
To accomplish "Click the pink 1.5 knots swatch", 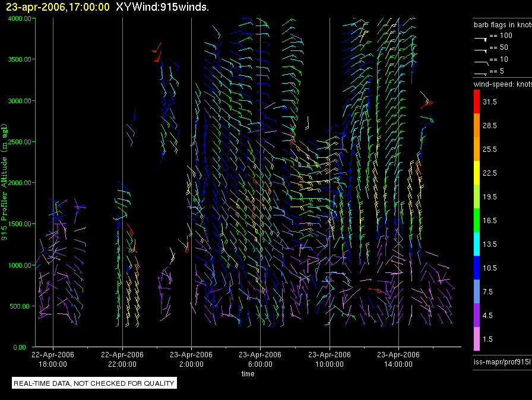I will (x=477, y=339).
